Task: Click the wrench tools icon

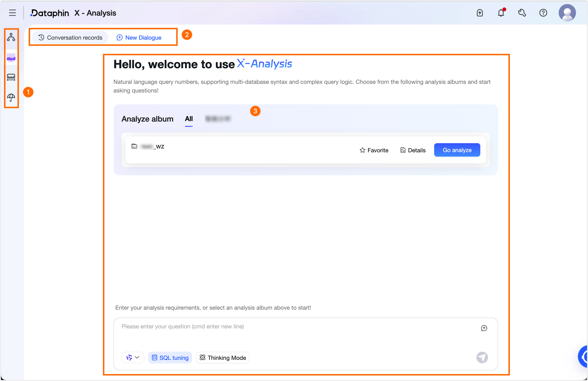Action: tap(522, 13)
